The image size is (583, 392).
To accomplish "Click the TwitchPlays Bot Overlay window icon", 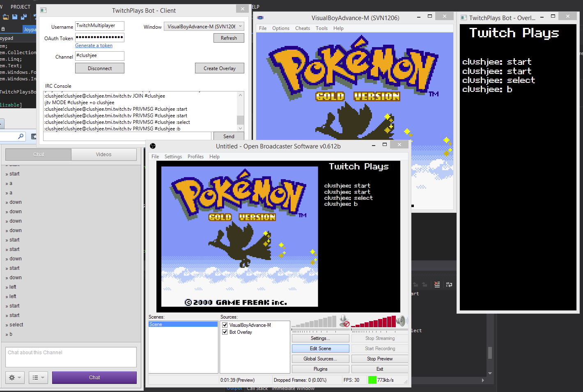I will 464,18.
